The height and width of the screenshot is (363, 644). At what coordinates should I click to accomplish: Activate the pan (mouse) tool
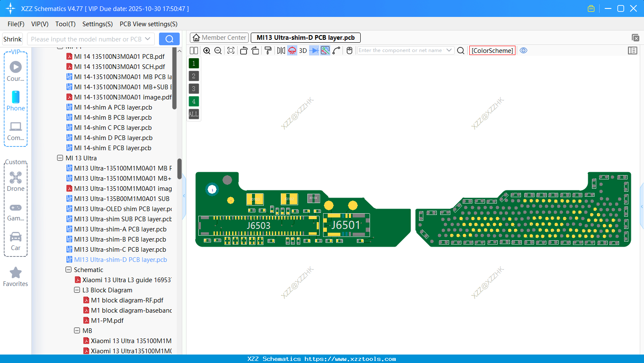point(349,50)
